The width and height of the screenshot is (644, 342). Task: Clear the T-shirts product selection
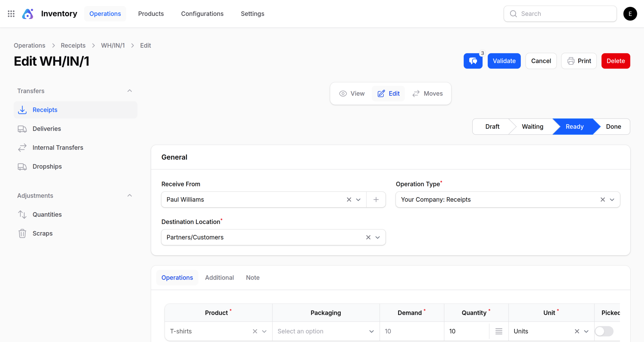(x=255, y=331)
